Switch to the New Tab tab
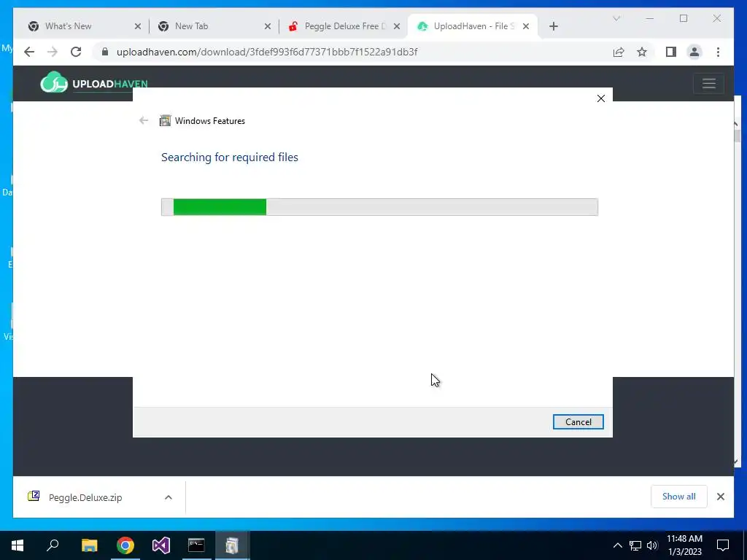The image size is (747, 560). point(215,26)
